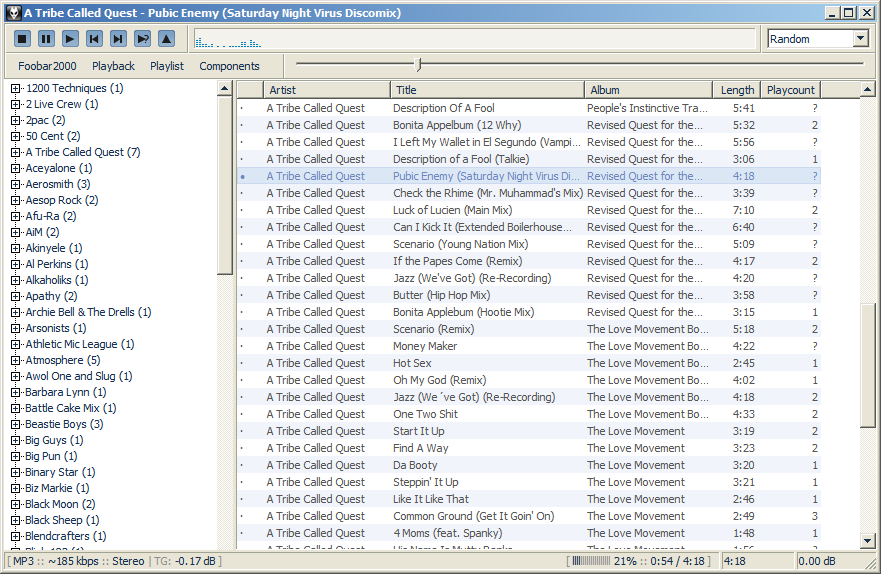The width and height of the screenshot is (881, 574).
Task: Select Aesop Rock in the artist tree
Action: click(61, 200)
